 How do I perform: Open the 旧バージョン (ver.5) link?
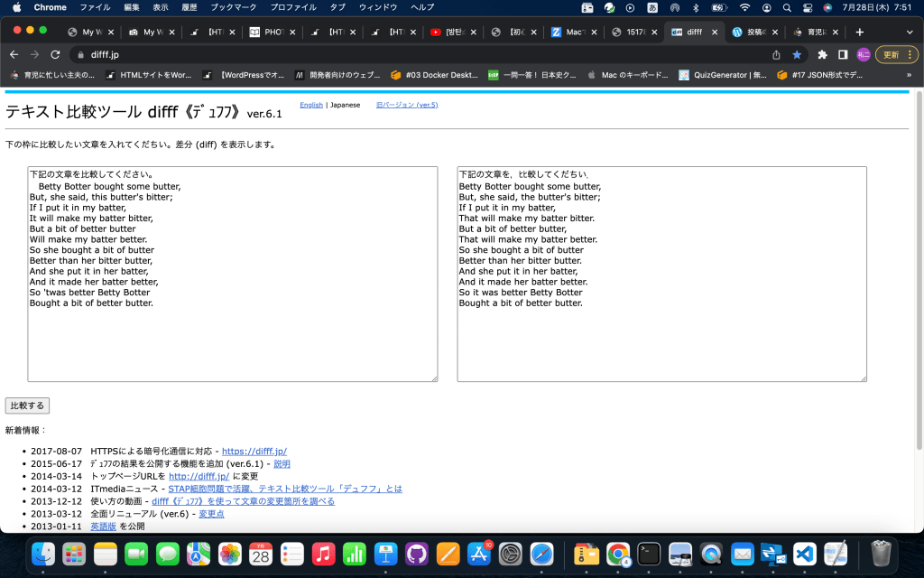point(407,105)
